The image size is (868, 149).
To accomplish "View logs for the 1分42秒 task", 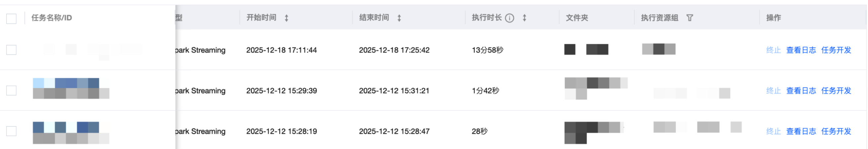I will click(x=801, y=91).
